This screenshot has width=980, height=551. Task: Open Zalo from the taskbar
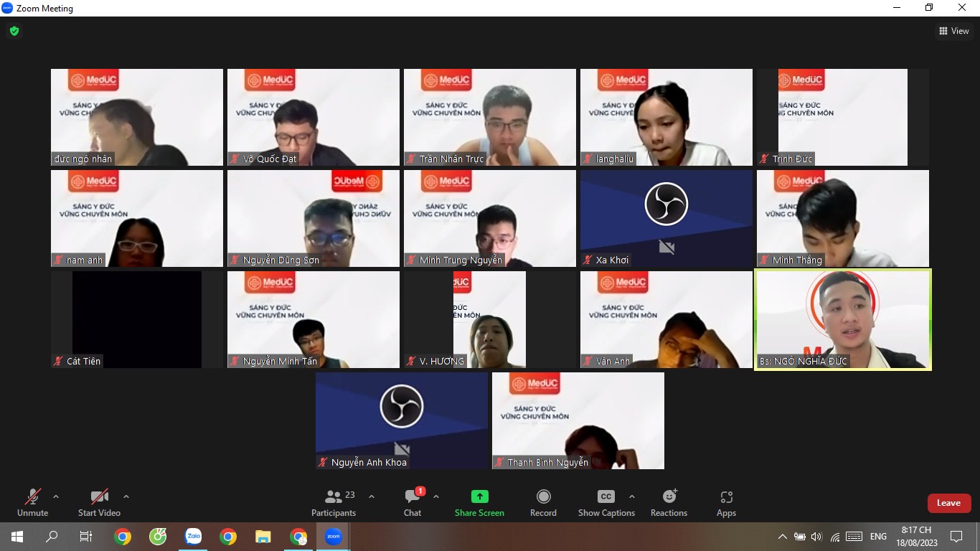193,536
